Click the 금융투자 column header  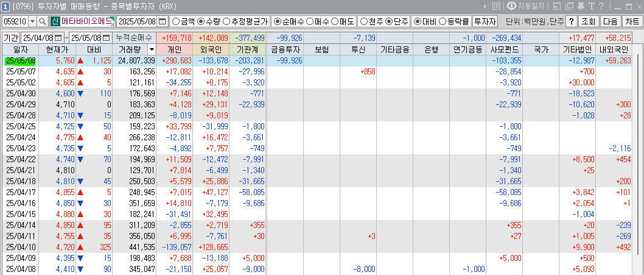285,50
